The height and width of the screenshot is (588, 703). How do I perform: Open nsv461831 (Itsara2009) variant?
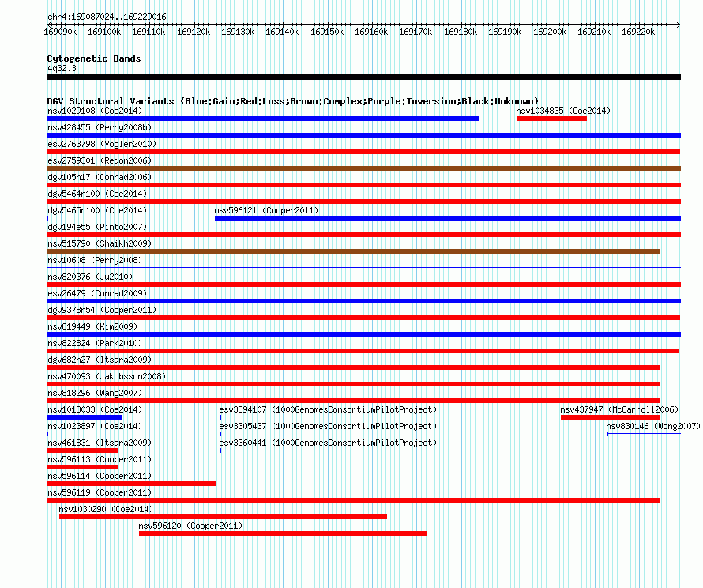(100, 443)
